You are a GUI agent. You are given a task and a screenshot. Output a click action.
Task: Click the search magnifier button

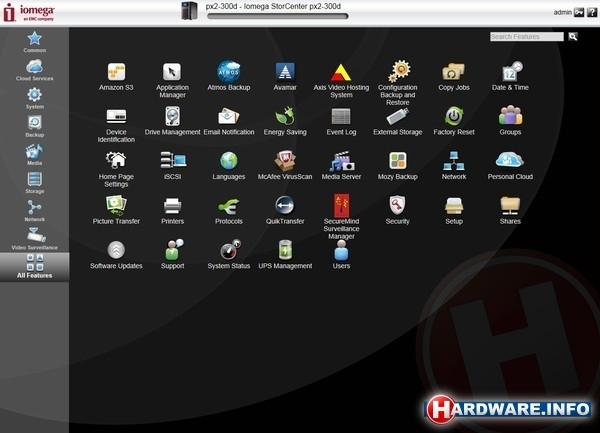573,36
